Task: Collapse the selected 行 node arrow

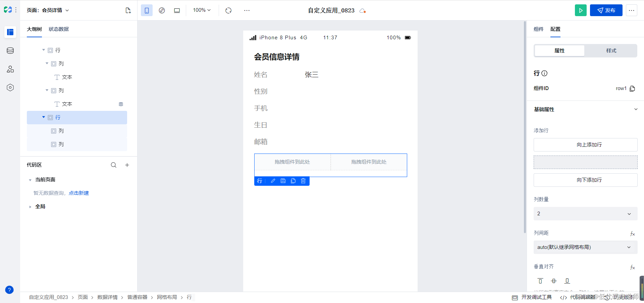Action: (44, 117)
